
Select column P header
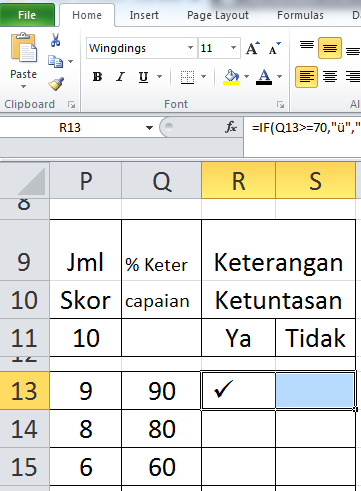pyautogui.click(x=86, y=181)
